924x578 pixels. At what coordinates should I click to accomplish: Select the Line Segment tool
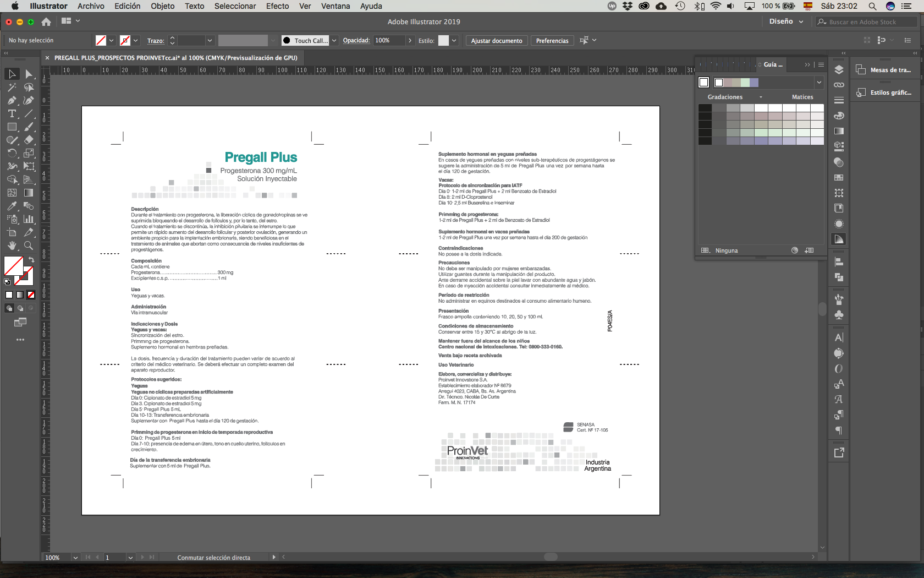pos(29,113)
